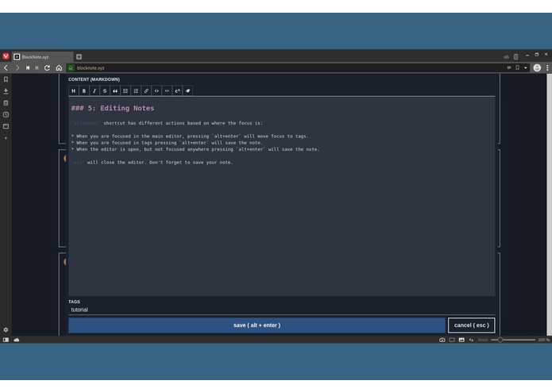View site security info via green padlock
Screen dimensions: 552x392
pos(71,68)
